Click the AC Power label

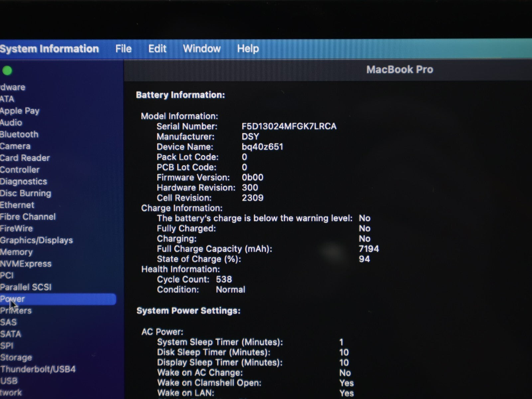click(162, 332)
